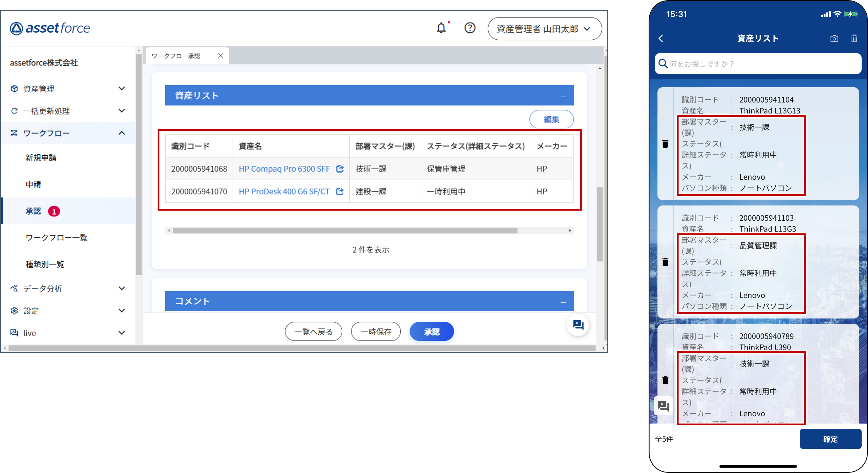Open external link for HP ProDesk 400 G6 SF/CT

click(x=340, y=191)
